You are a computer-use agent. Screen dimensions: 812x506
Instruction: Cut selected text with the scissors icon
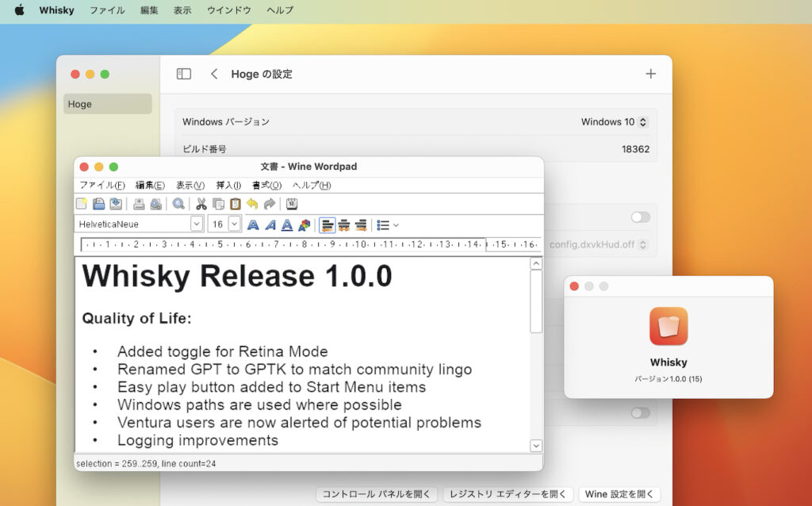200,204
